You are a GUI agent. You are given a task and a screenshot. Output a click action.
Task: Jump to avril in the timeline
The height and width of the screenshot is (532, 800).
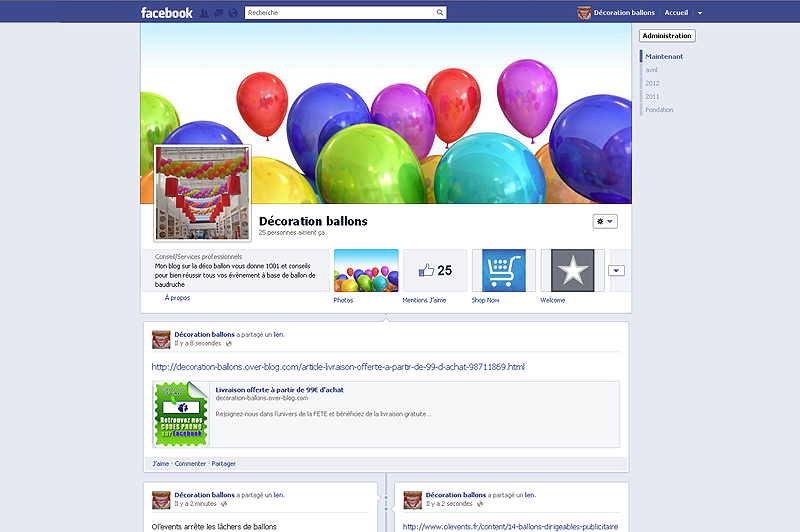651,70
